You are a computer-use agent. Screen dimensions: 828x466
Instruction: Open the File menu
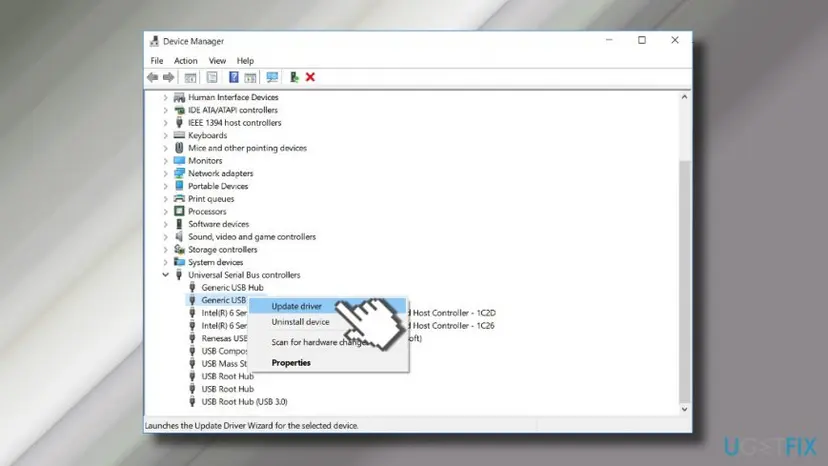click(x=157, y=61)
